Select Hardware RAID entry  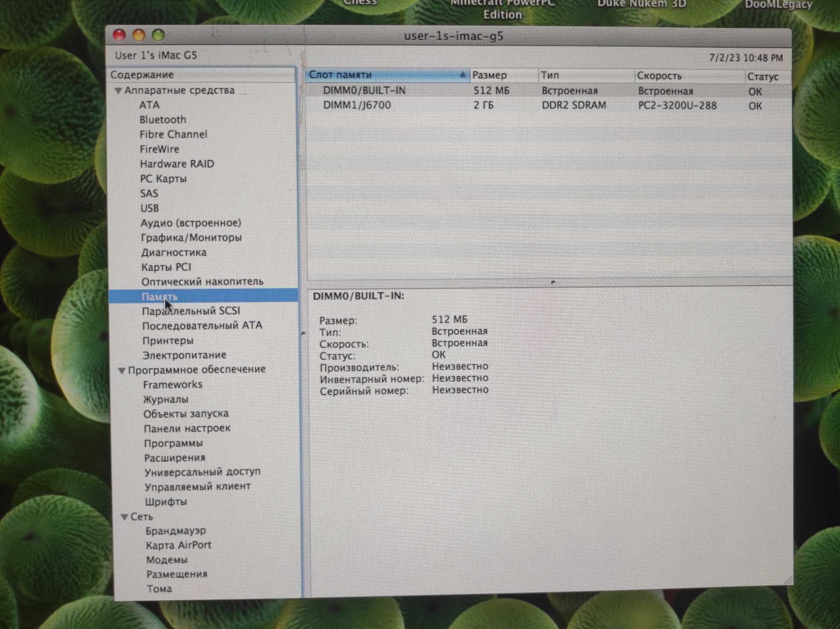177,164
